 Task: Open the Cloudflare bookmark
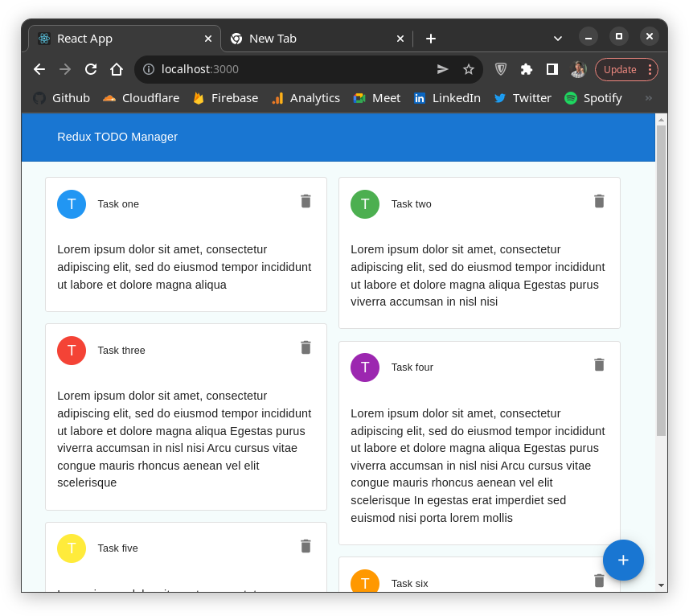(141, 98)
